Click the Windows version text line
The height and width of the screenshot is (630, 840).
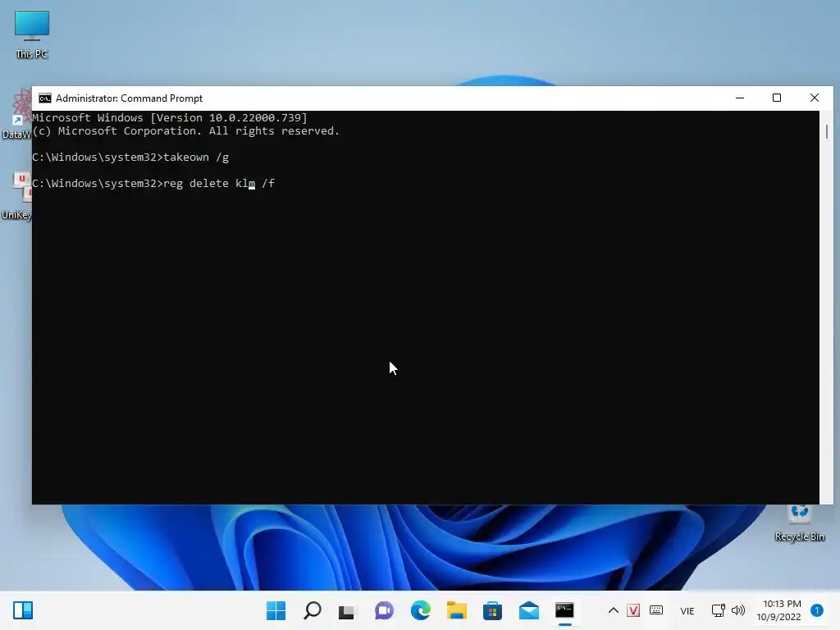[x=170, y=118]
